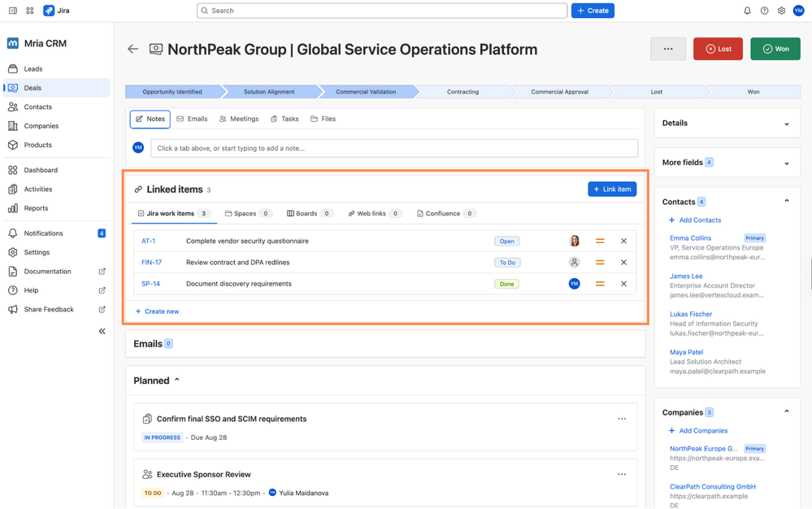The width and height of the screenshot is (812, 509).
Task: Collapse the Planned section
Action: pos(176,380)
